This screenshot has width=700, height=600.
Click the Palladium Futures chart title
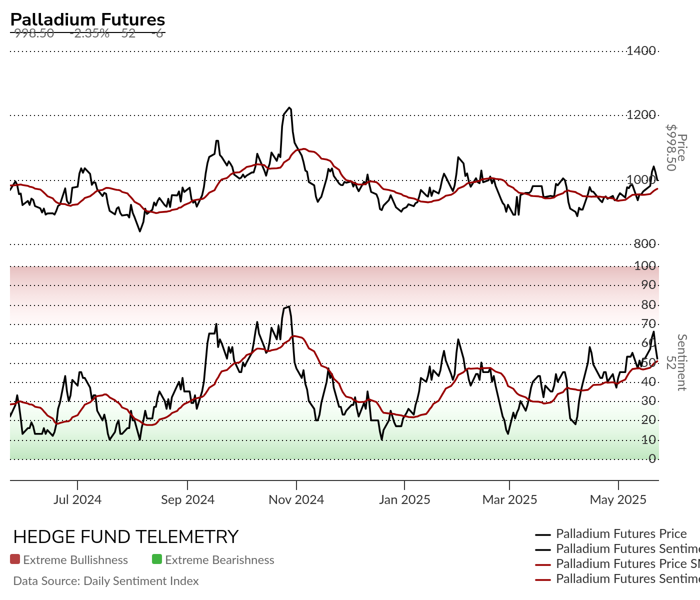point(87,19)
